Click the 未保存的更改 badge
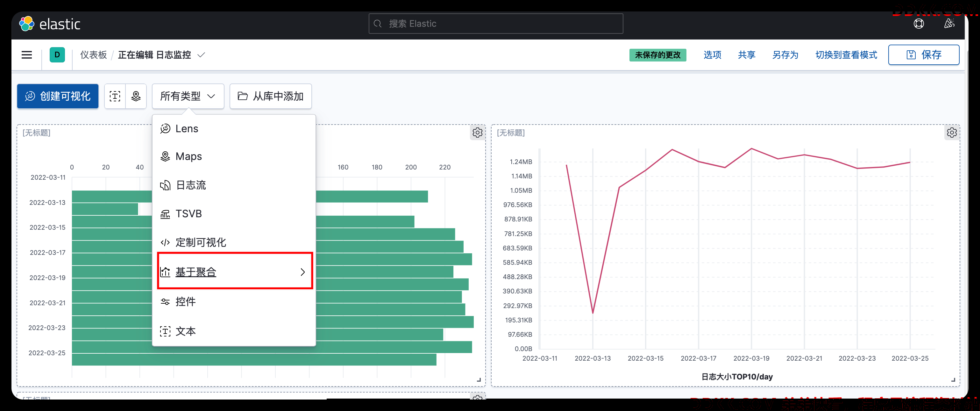The height and width of the screenshot is (411, 980). click(x=657, y=55)
